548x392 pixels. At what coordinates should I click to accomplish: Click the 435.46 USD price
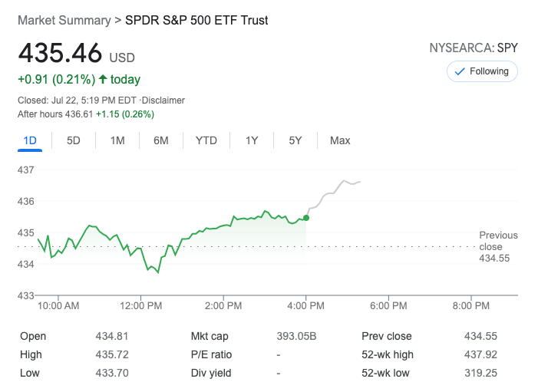tap(76, 54)
